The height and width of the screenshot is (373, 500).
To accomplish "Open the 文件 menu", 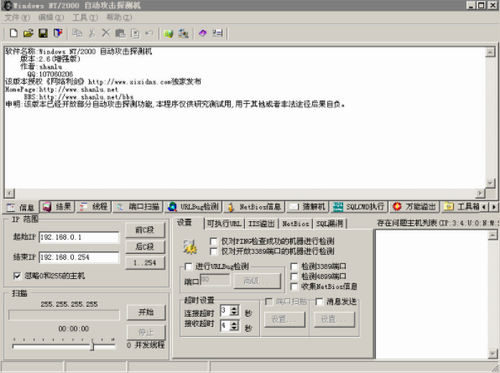I will (x=17, y=17).
